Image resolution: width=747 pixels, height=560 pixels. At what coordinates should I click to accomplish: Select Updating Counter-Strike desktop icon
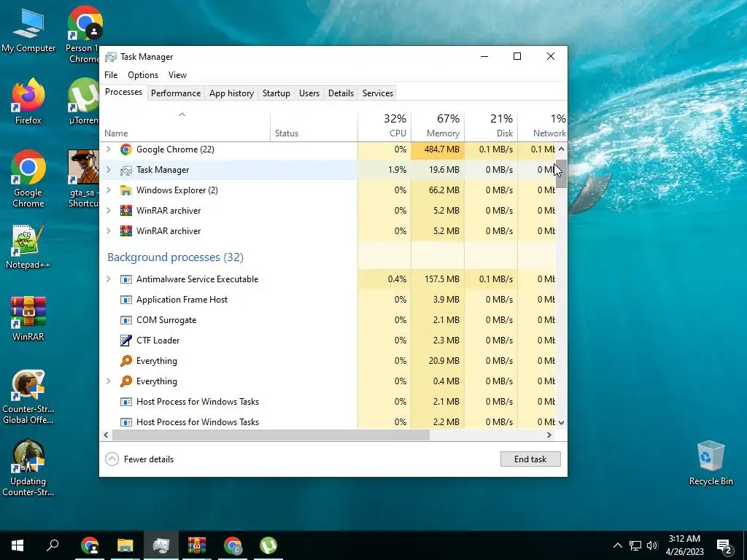pyautogui.click(x=28, y=468)
